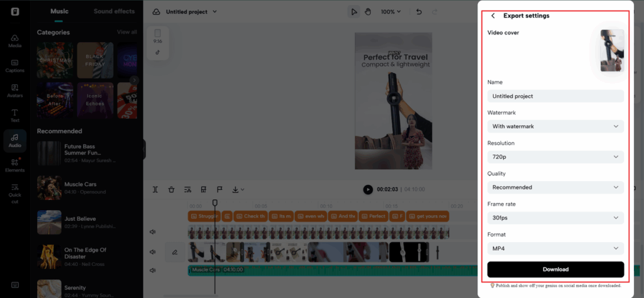Open the Iconic Echoes music category
644x298 pixels.
click(96, 100)
